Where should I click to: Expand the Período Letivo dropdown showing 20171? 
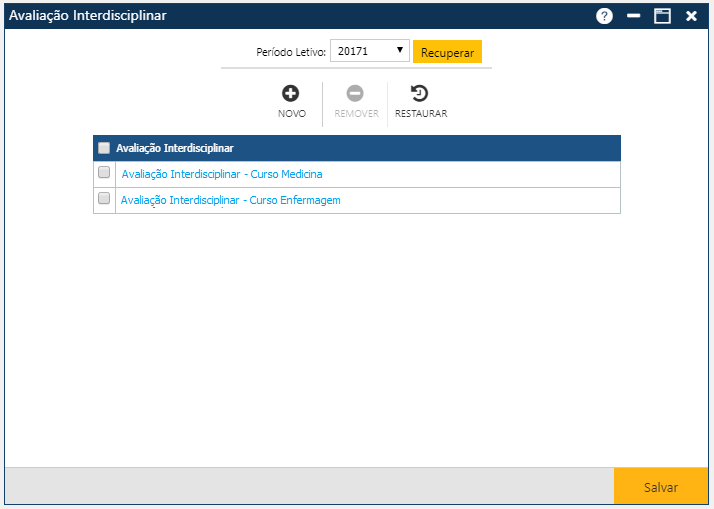click(369, 50)
